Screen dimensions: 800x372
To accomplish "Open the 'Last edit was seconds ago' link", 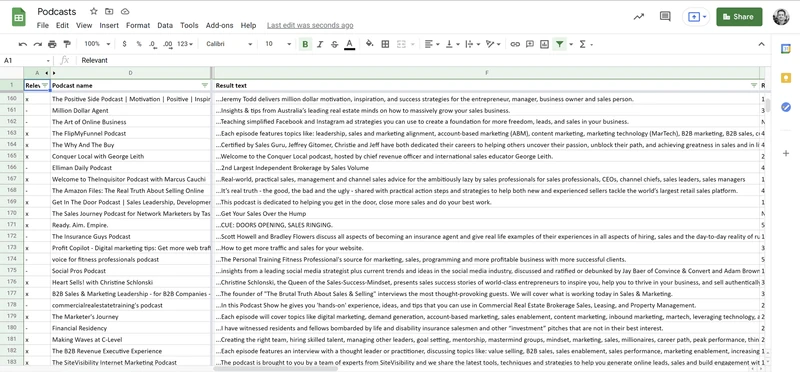I will click(310, 26).
